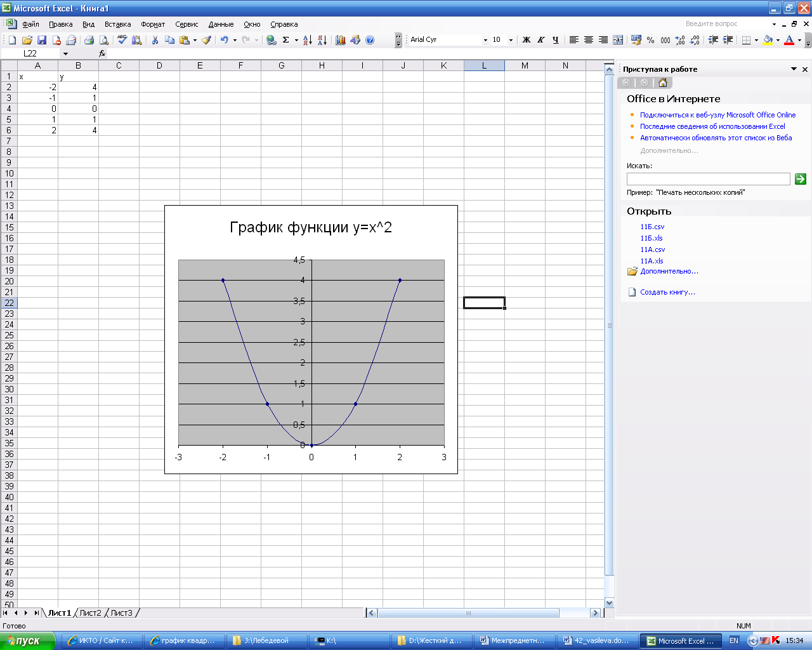812x650 pixels.
Task: Click the Создать книгу link
Action: click(667, 292)
